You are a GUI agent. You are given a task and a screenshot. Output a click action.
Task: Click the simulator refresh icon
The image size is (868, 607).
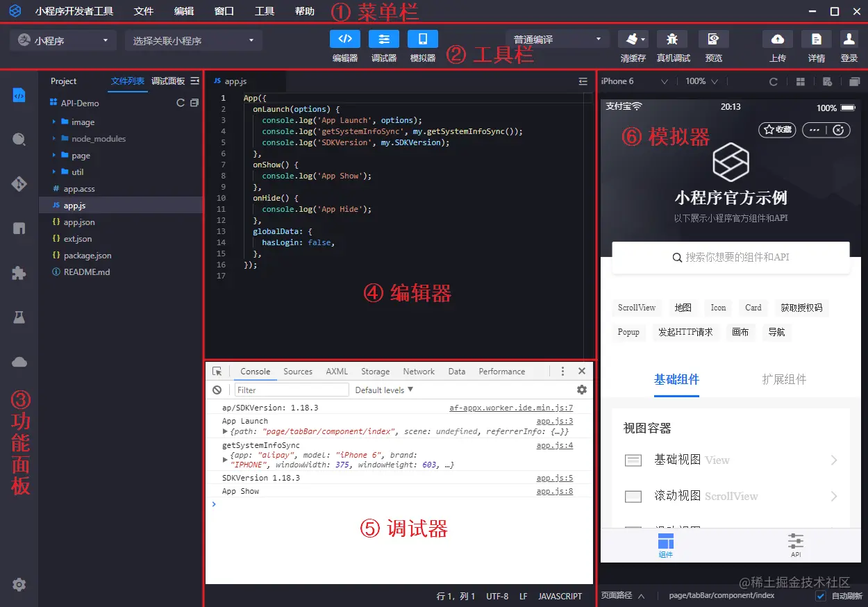pyautogui.click(x=774, y=81)
